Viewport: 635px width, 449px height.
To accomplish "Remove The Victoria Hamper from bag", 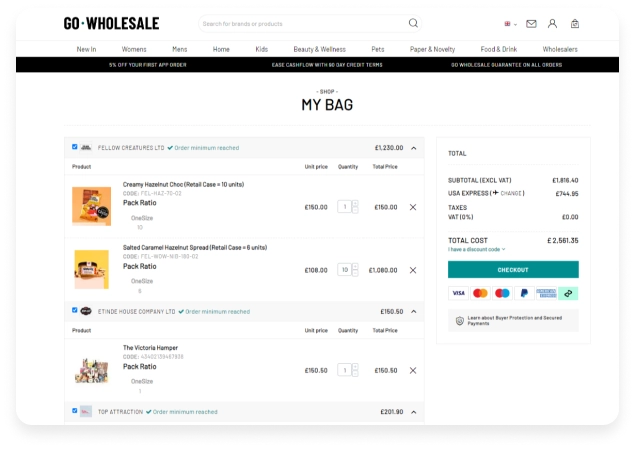I will point(413,370).
